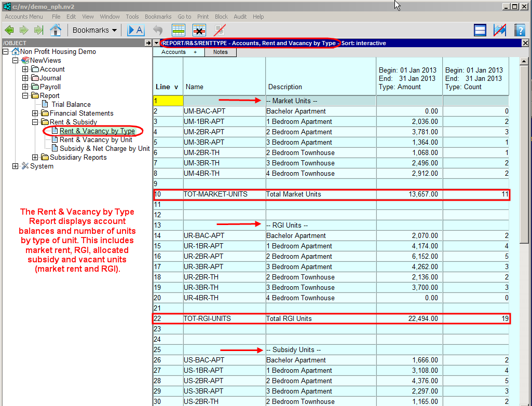
Task: Open the Trial Balance report
Action: click(x=71, y=105)
